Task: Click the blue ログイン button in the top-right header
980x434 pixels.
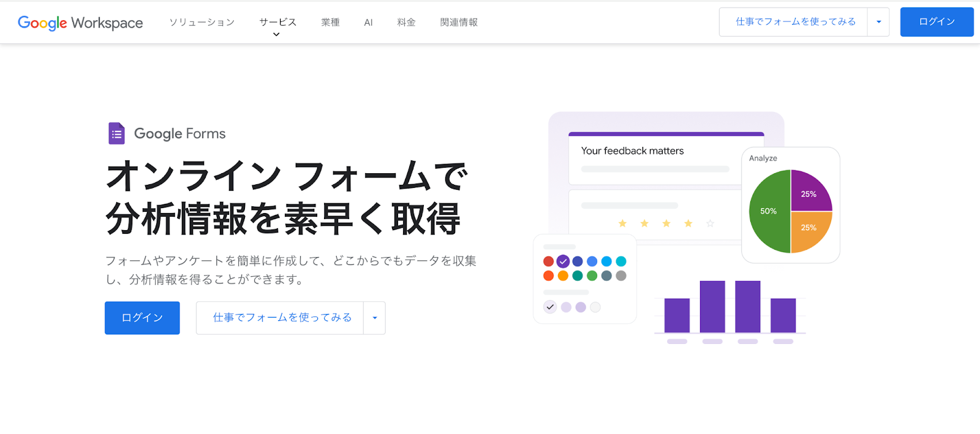Action: 937,22
